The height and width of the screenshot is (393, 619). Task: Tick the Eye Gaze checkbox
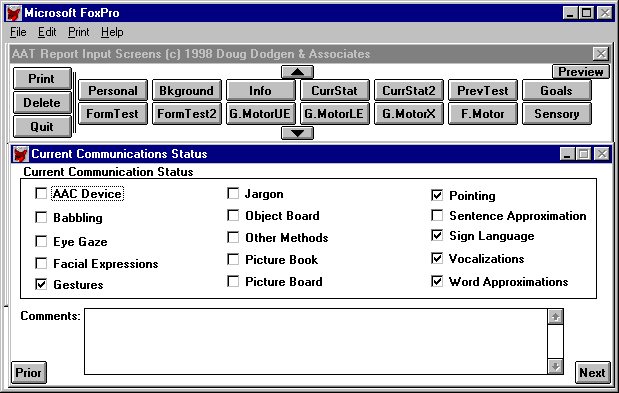(41, 241)
